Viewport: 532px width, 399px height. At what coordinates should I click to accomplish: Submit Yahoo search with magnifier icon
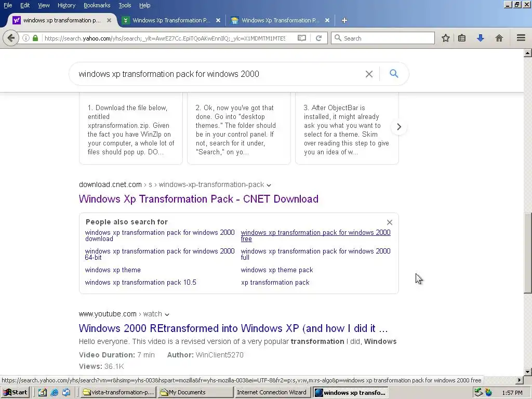click(x=394, y=74)
